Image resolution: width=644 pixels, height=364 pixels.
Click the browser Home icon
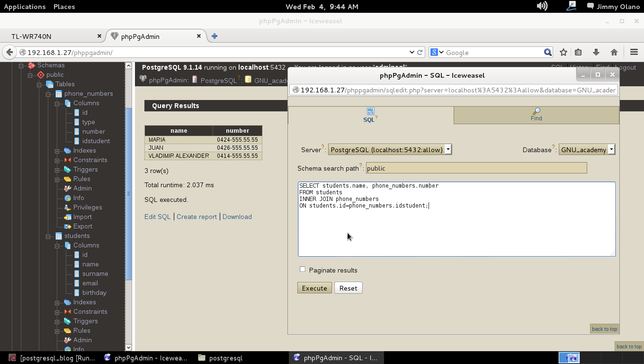614,52
